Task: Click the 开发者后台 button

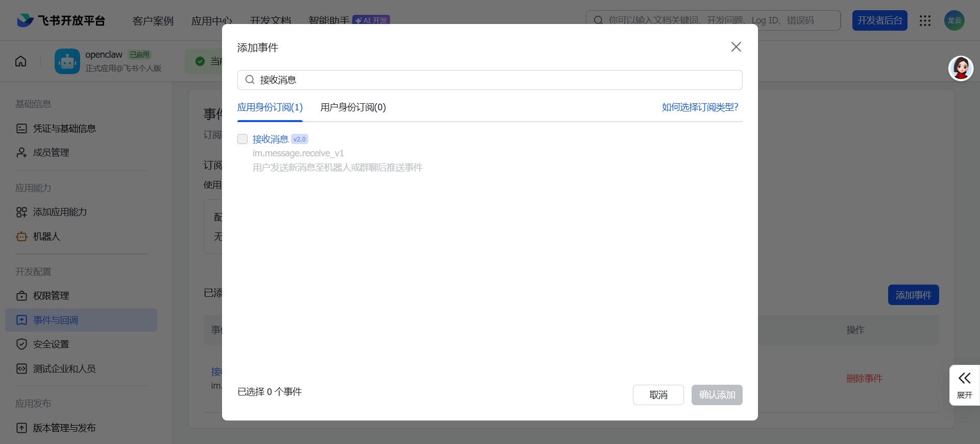Action: [879, 20]
